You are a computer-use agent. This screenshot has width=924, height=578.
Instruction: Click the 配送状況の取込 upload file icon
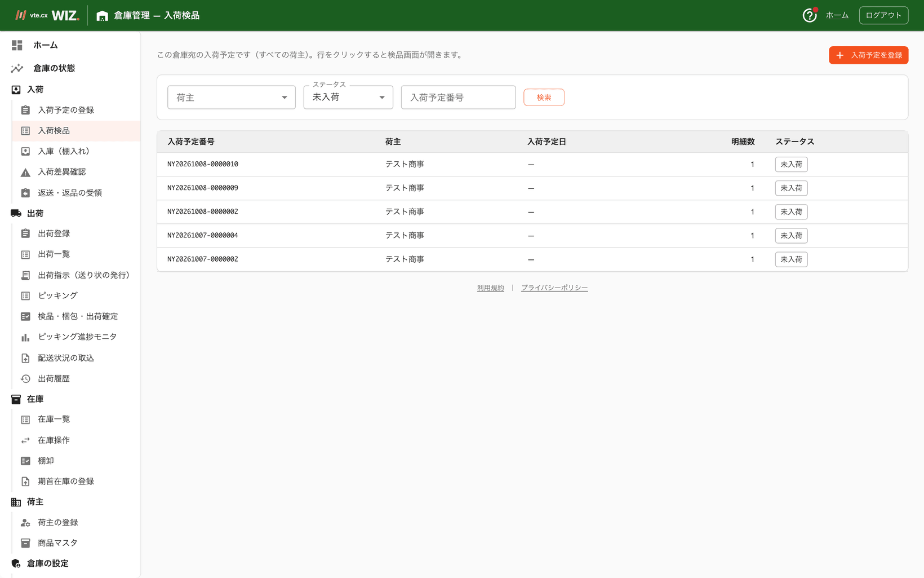[25, 358]
